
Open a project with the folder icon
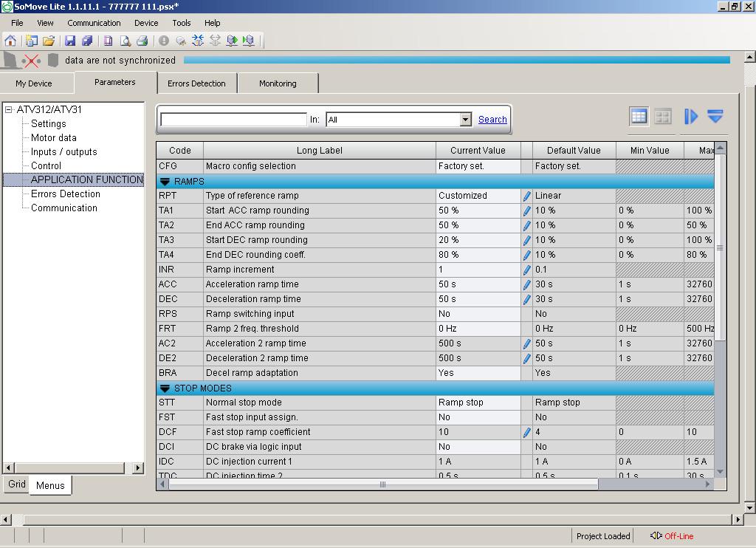pos(49,41)
